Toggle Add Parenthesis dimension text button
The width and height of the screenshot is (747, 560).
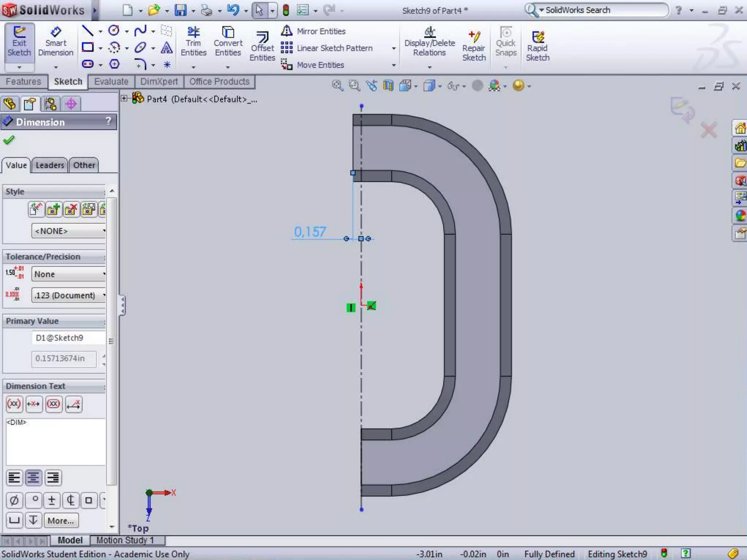[14, 404]
